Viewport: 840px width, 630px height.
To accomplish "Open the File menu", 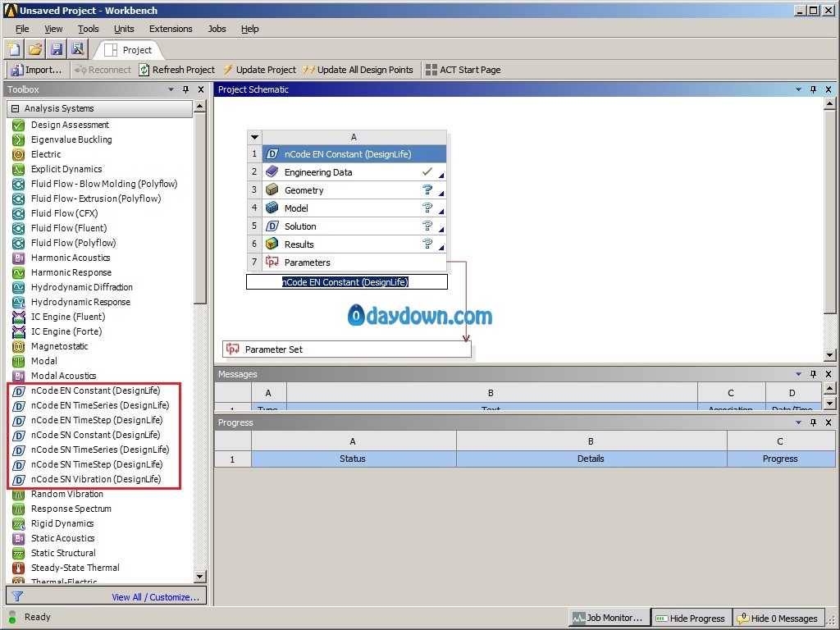I will click(22, 29).
